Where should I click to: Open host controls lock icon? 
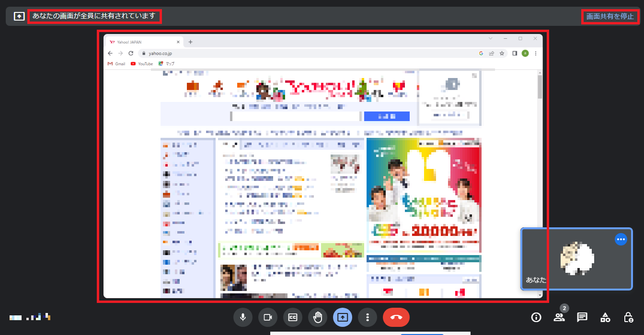point(628,317)
